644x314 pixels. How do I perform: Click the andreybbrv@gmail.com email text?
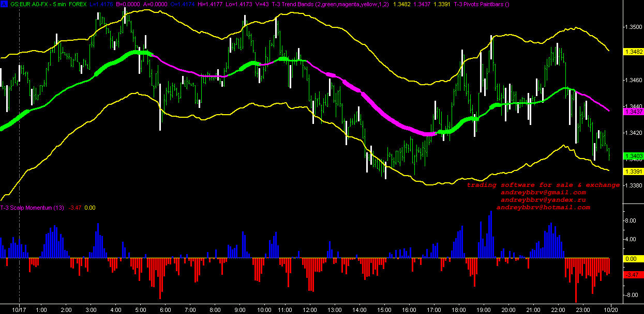543,192
